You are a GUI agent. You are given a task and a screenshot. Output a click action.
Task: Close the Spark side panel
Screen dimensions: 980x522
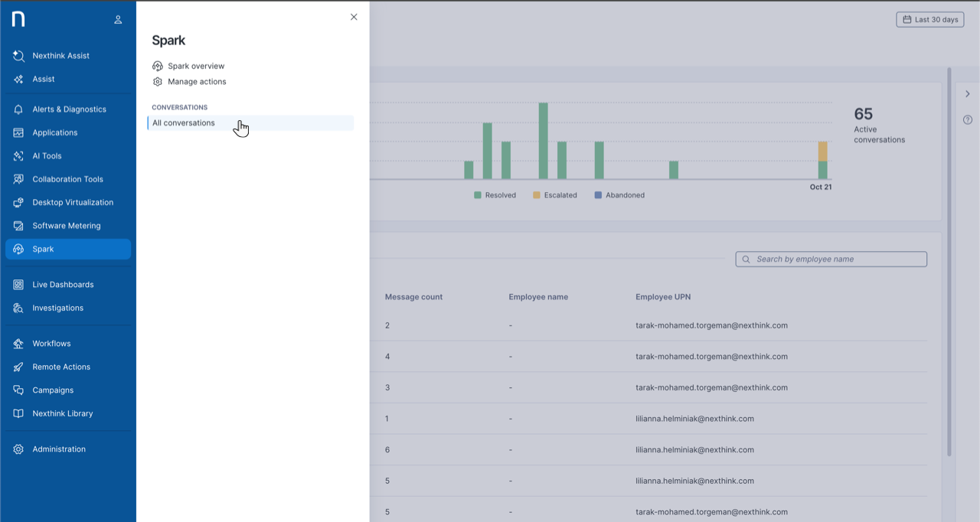(x=354, y=17)
